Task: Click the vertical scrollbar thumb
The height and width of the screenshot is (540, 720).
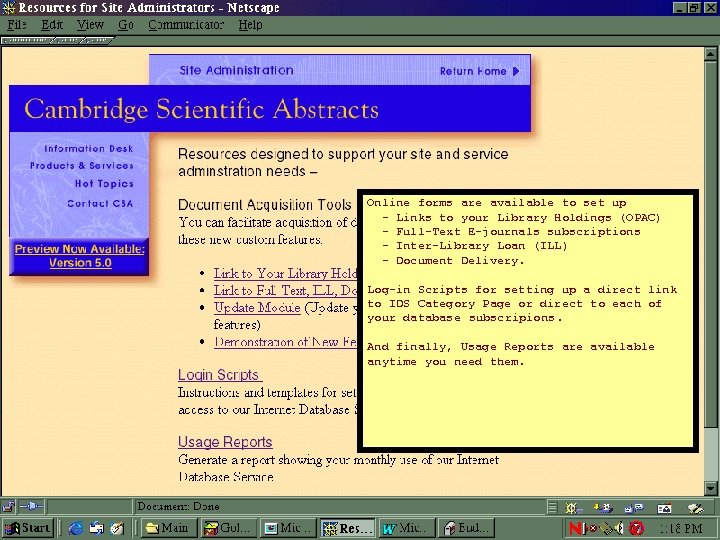Action: click(x=710, y=245)
